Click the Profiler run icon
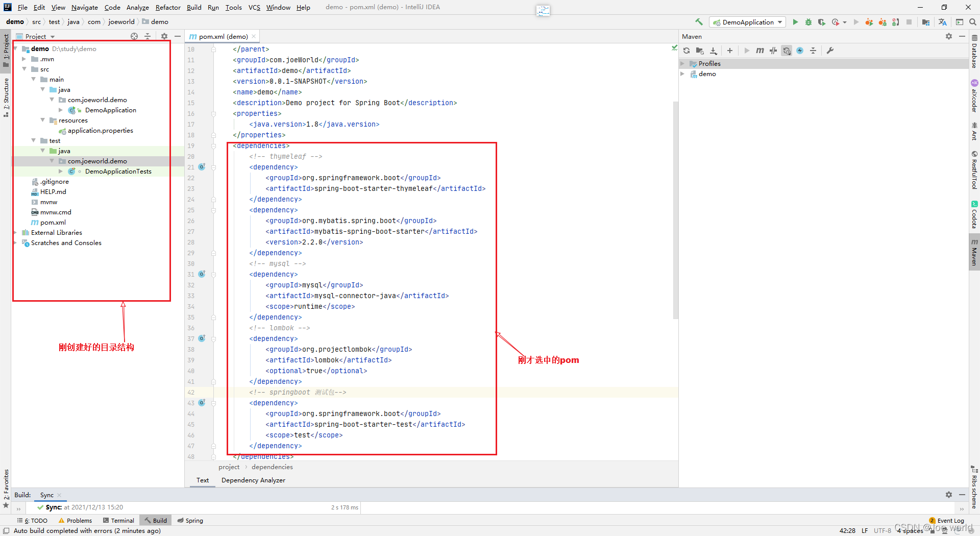This screenshot has width=980, height=536. (x=836, y=22)
